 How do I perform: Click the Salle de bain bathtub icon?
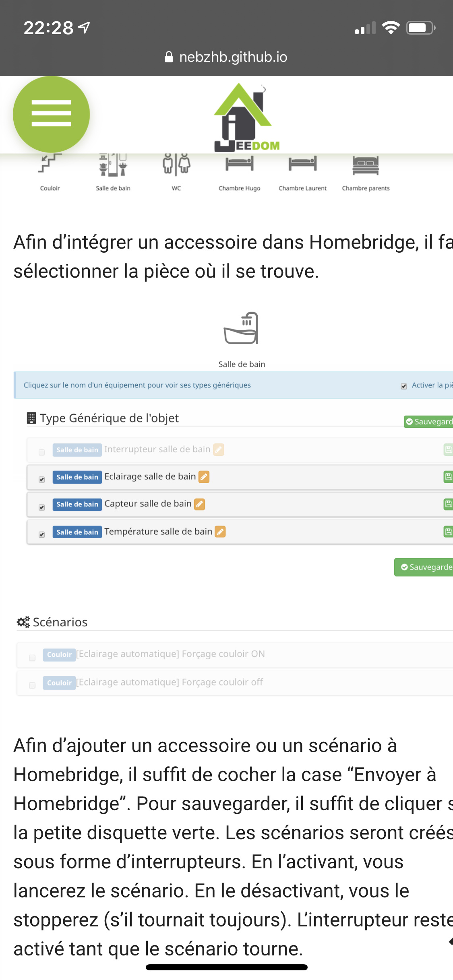(x=241, y=329)
